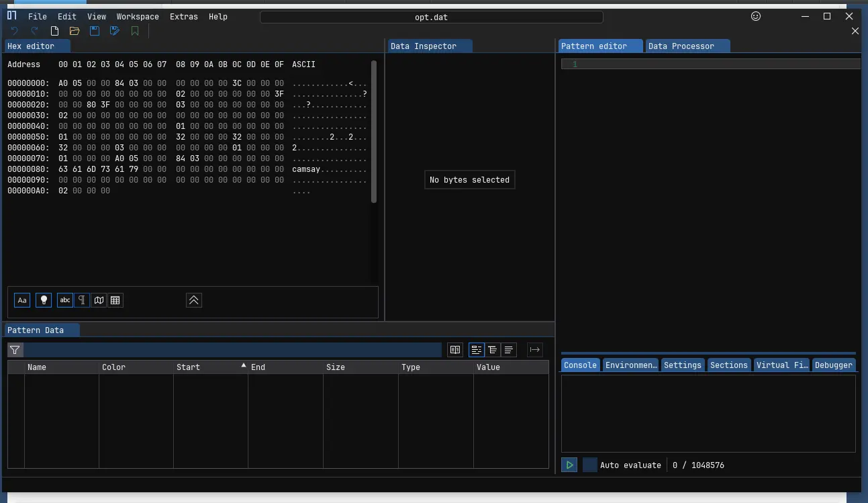Viewport: 868px width, 503px height.
Task: Select the second tree style view icon
Action: (x=493, y=350)
